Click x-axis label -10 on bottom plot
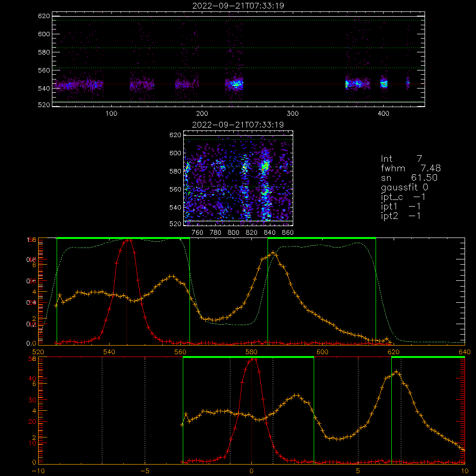 pyautogui.click(x=38, y=471)
